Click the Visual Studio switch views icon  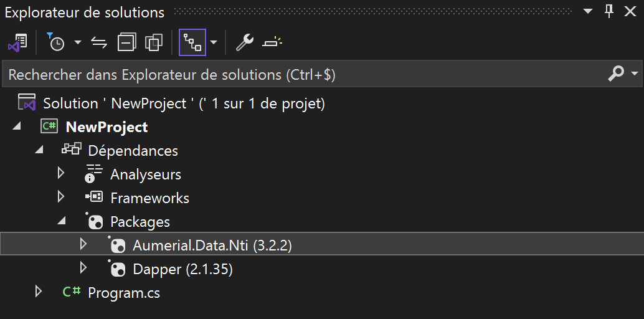point(17,42)
